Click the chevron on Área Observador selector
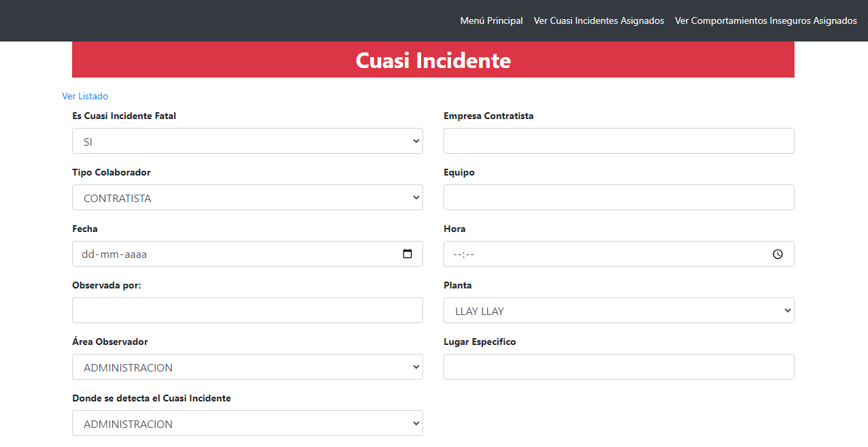Image resolution: width=868 pixels, height=447 pixels. 415,366
